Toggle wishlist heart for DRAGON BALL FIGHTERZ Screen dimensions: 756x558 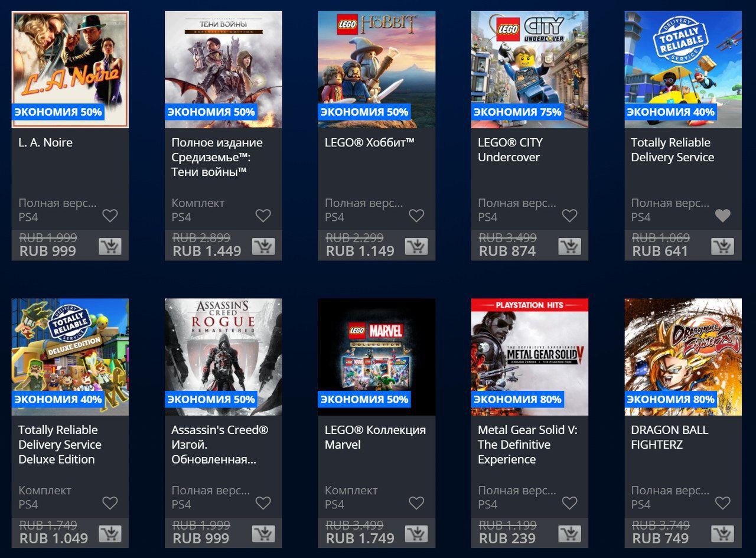coord(723,503)
